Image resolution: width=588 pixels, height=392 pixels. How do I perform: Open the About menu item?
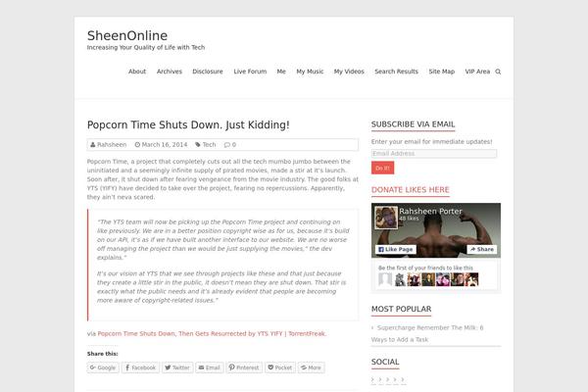point(137,72)
